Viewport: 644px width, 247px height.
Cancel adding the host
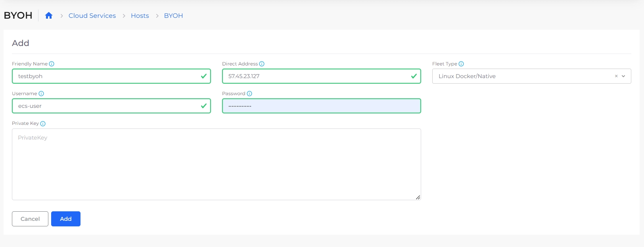(x=30, y=219)
